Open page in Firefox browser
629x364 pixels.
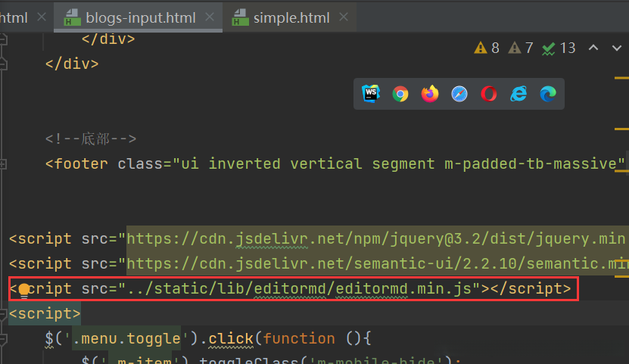tap(430, 94)
